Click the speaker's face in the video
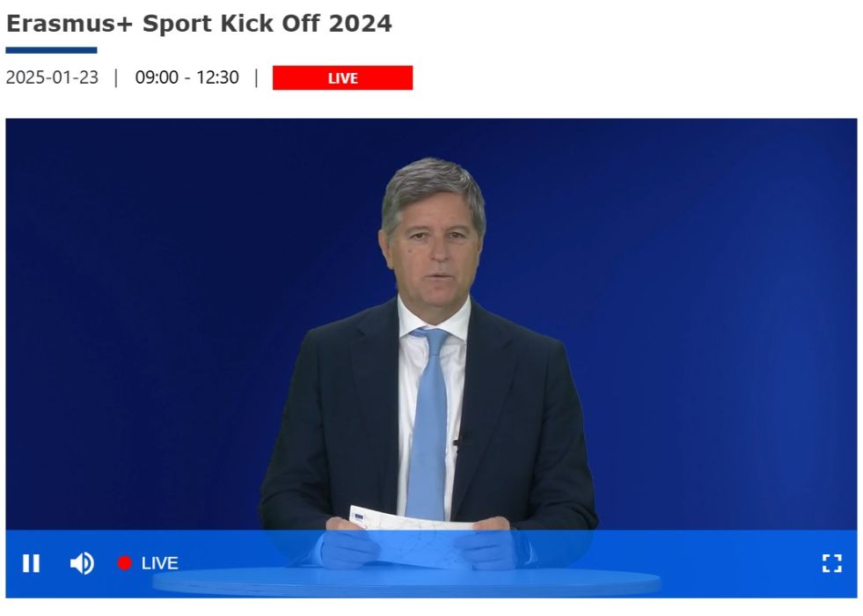This screenshot has width=863, height=616. pos(435,248)
